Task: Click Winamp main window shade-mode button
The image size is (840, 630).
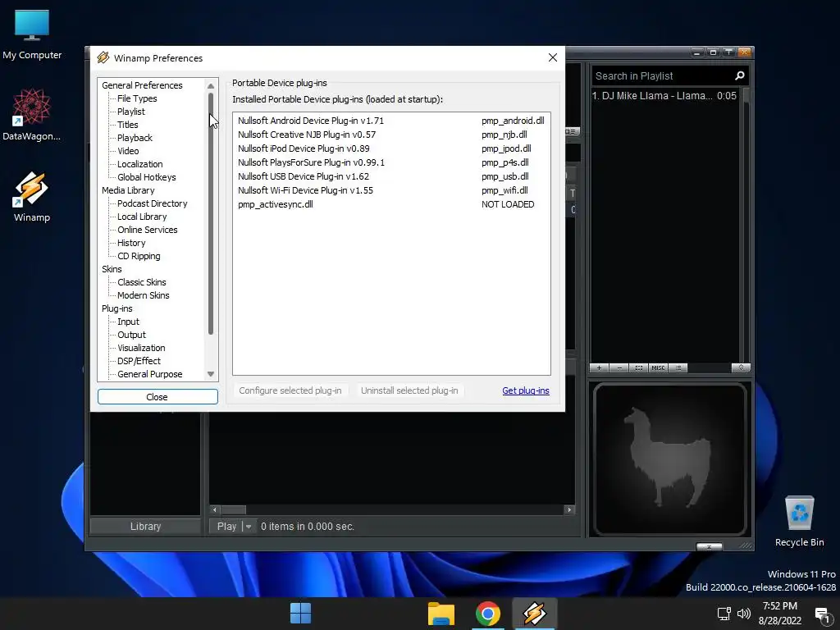Action: click(728, 52)
